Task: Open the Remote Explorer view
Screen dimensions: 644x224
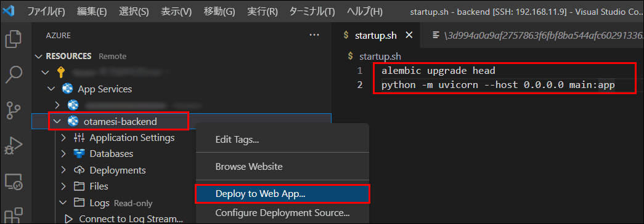Action: click(x=13, y=182)
